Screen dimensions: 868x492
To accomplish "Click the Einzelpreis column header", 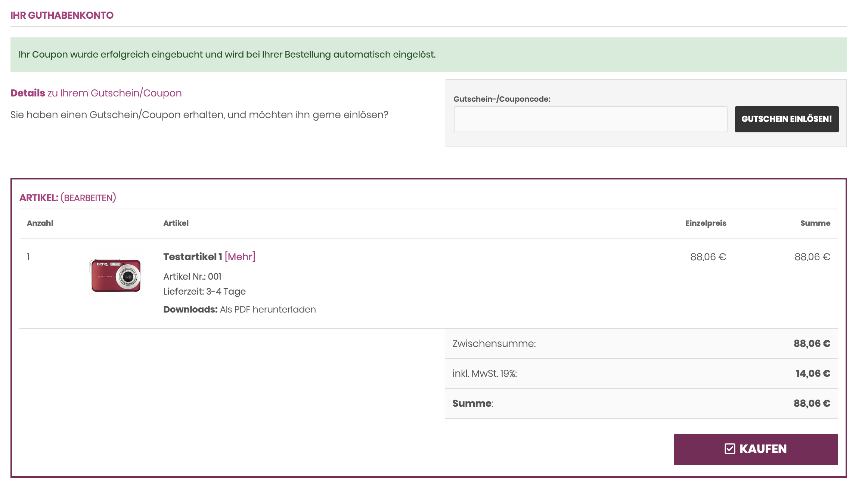I will click(x=706, y=223).
